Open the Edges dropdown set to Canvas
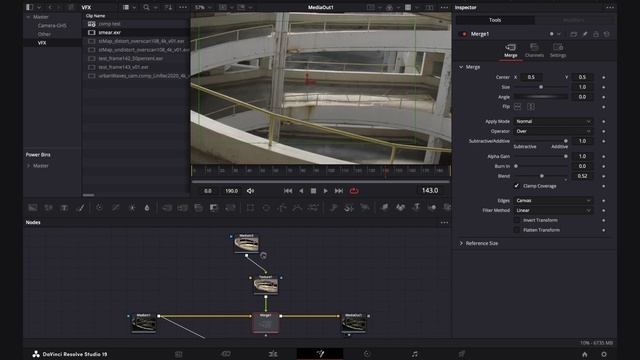The height and width of the screenshot is (360, 640). [x=553, y=200]
